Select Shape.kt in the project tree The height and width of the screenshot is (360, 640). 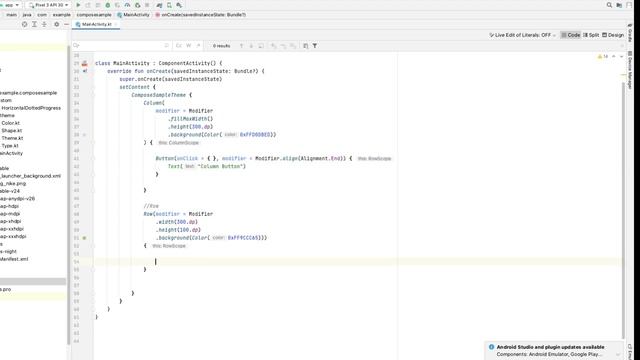[11, 131]
